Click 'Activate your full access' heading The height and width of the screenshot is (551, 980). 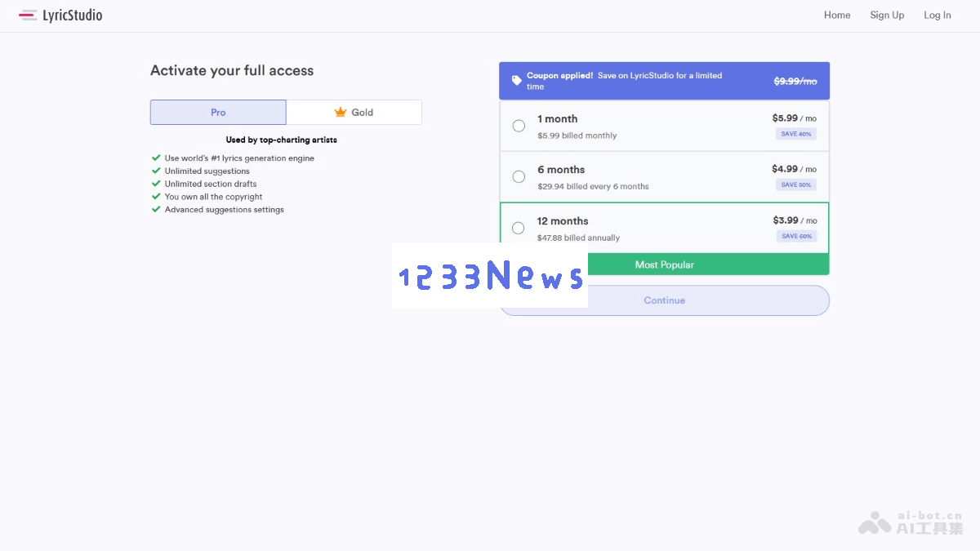[x=232, y=71]
